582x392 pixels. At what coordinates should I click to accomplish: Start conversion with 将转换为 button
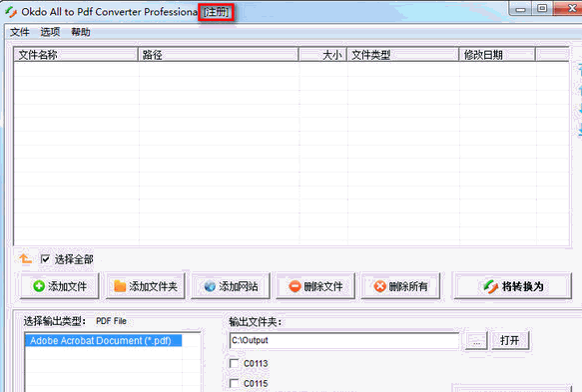[513, 286]
